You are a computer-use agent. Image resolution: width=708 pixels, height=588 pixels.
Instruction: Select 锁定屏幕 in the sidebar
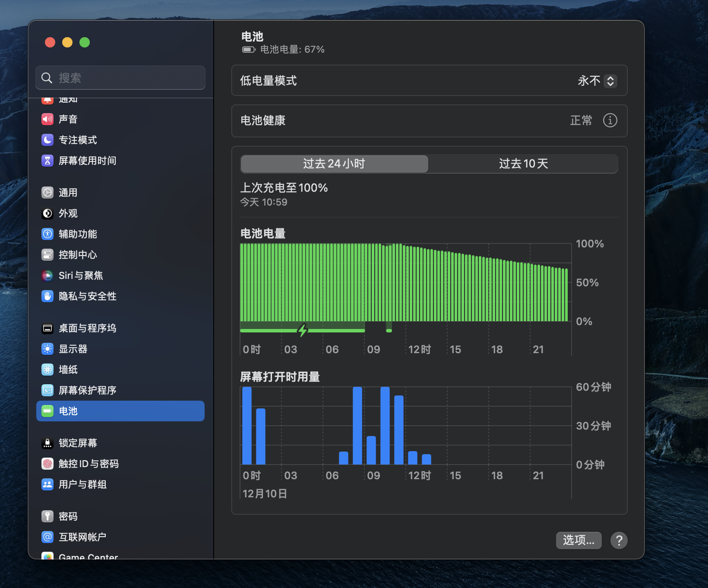tap(78, 443)
